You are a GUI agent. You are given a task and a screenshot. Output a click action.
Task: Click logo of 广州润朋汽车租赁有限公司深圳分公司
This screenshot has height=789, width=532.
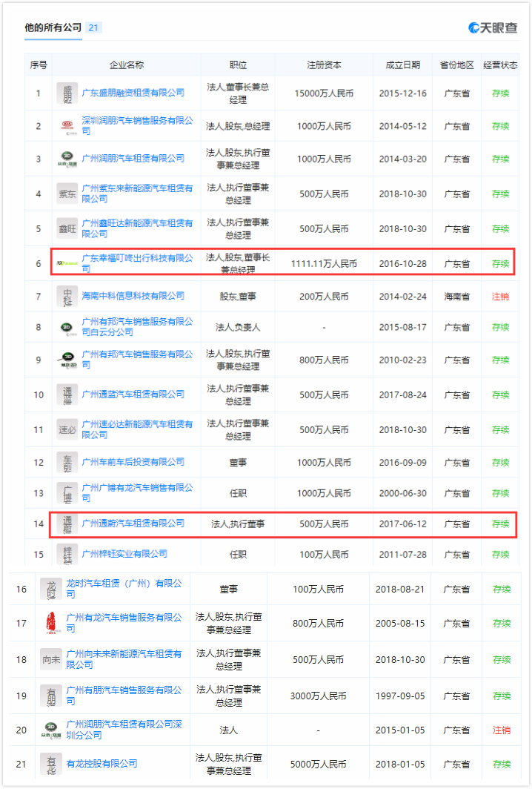pyautogui.click(x=51, y=730)
